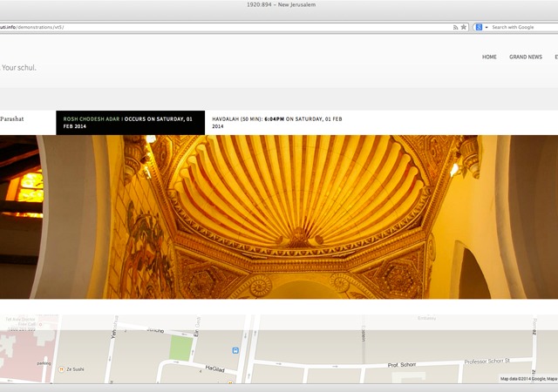Click the golden dome banner image

[279, 217]
